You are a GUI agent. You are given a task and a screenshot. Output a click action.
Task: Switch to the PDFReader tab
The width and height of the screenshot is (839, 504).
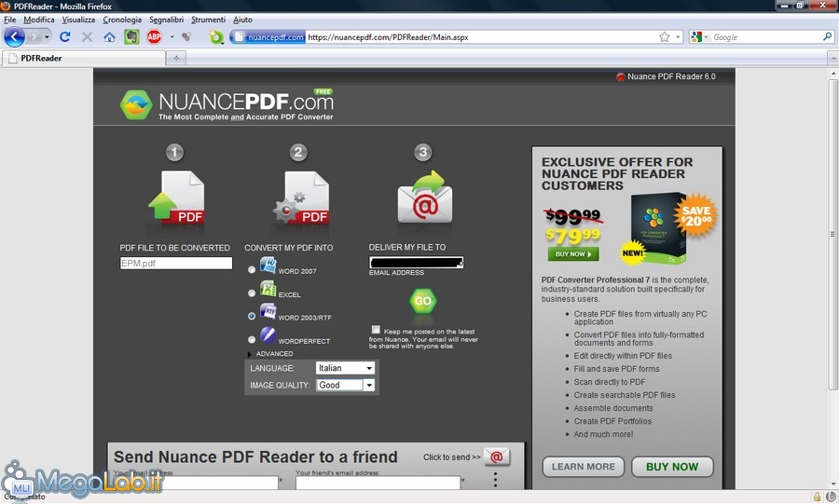83,58
